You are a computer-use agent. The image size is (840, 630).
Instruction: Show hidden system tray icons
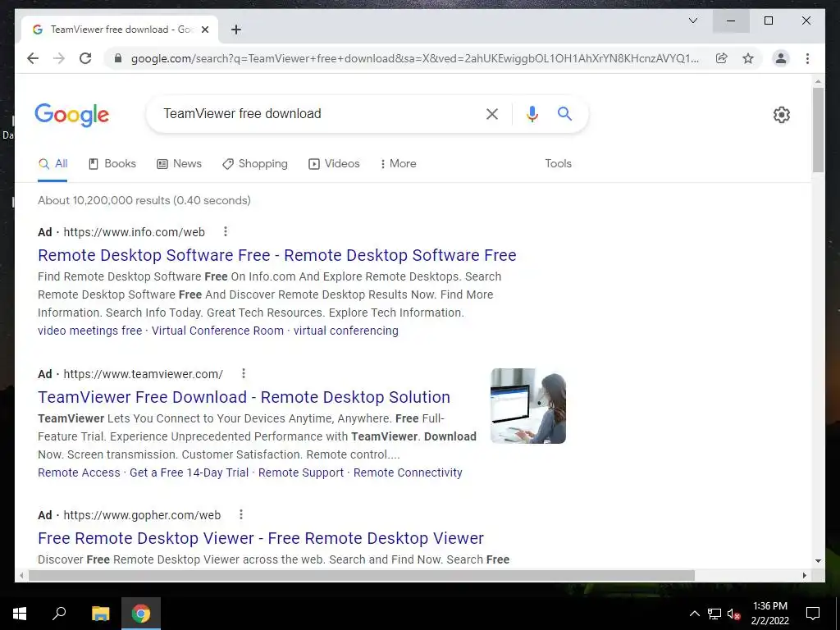[x=694, y=614]
